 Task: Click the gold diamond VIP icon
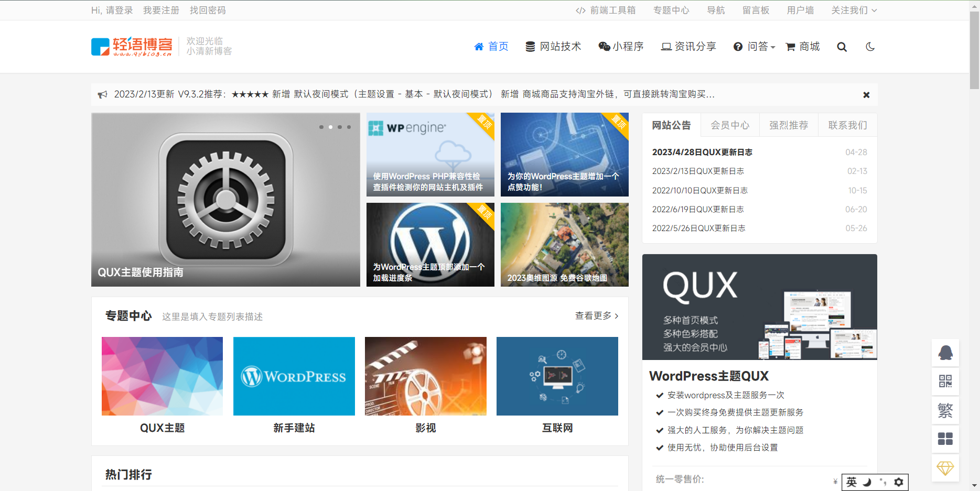[x=945, y=467]
